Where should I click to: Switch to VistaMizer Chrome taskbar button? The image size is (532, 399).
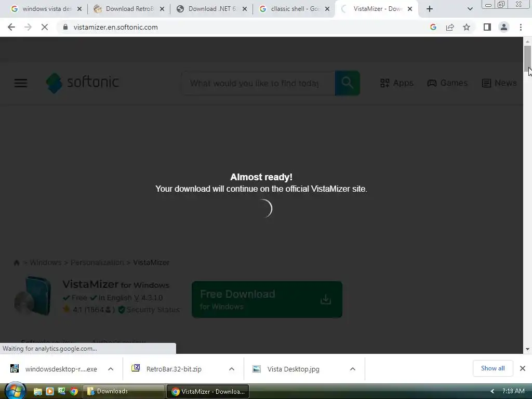pyautogui.click(x=208, y=391)
